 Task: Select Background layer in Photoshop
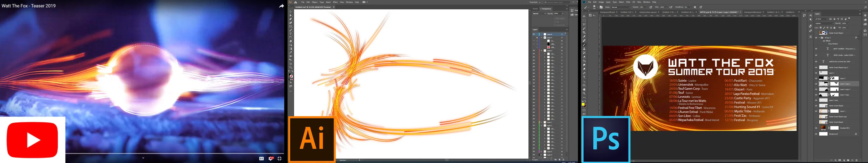[838, 134]
